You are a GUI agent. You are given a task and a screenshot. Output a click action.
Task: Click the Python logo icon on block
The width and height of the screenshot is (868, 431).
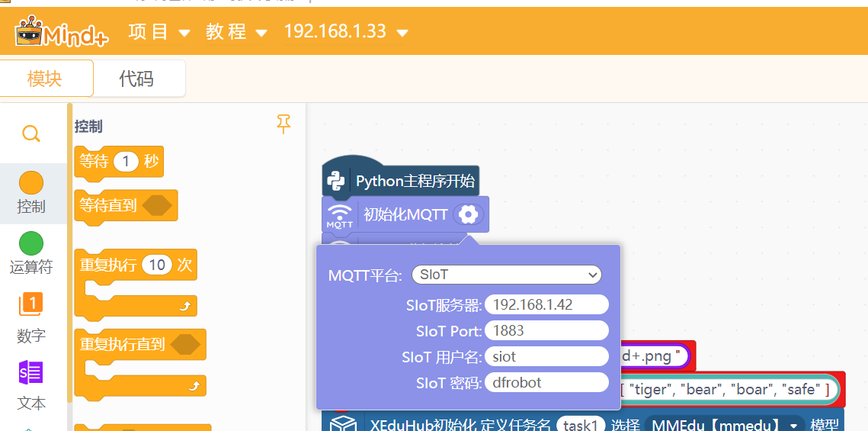pyautogui.click(x=336, y=181)
